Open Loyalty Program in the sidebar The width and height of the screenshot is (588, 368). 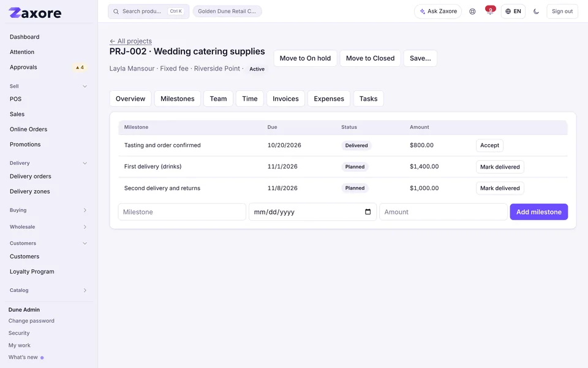(32, 272)
